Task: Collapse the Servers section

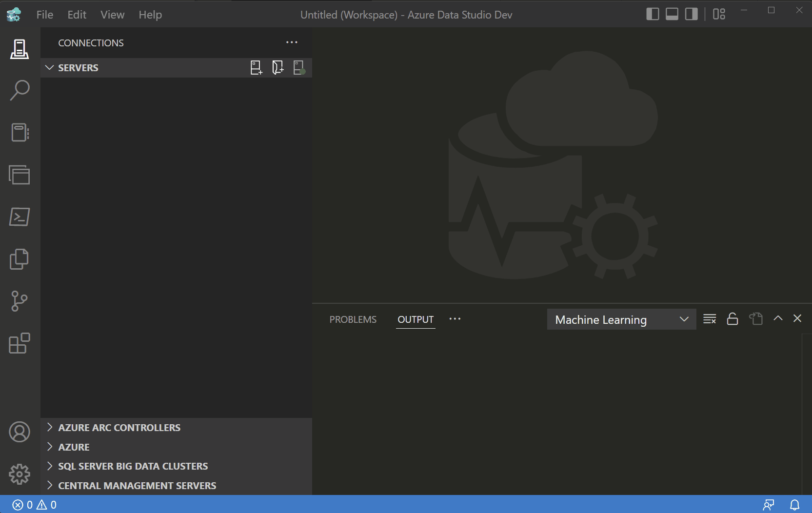Action: [49, 67]
